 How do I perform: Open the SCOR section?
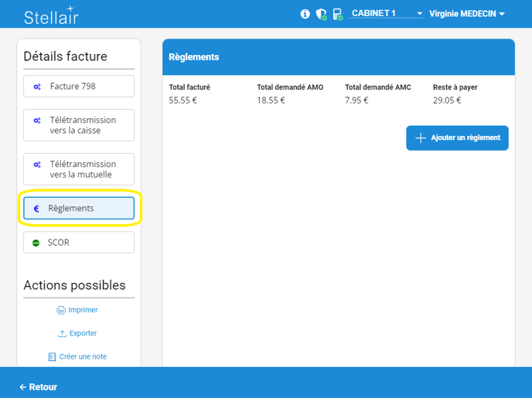point(79,243)
